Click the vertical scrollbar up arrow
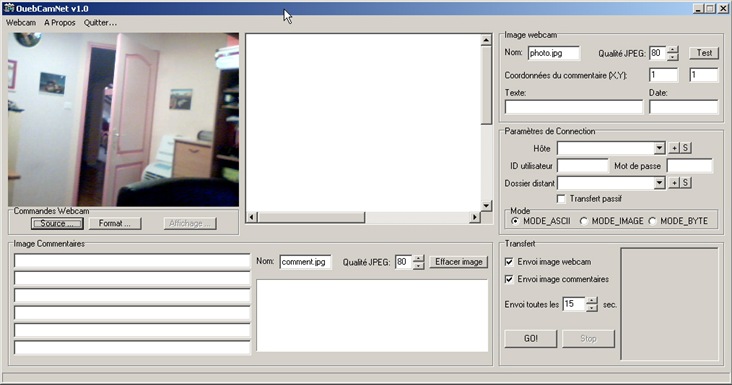This screenshot has height=385, width=732. tap(486, 40)
